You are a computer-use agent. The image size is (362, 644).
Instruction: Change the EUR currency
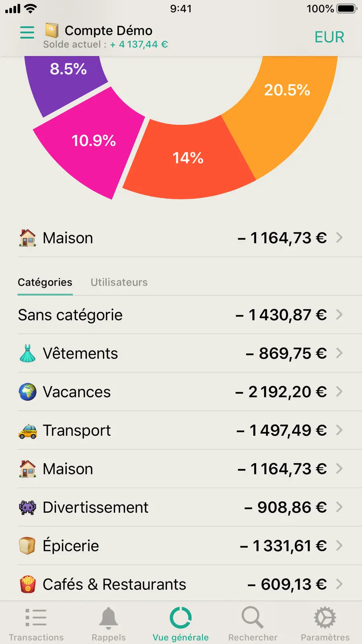click(329, 37)
